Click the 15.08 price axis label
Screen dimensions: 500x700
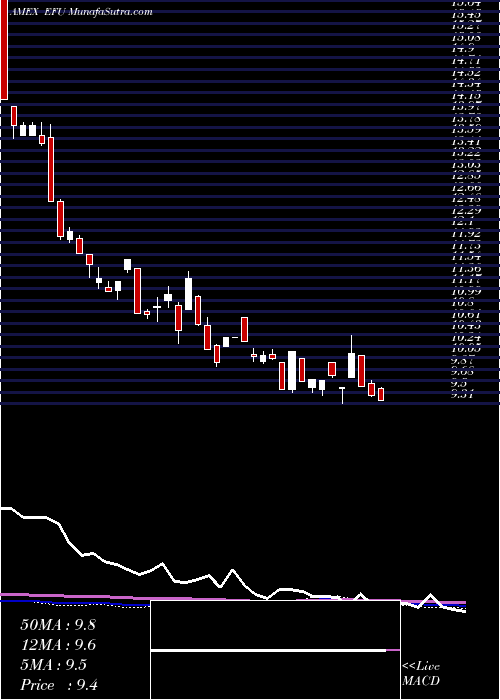click(x=466, y=38)
